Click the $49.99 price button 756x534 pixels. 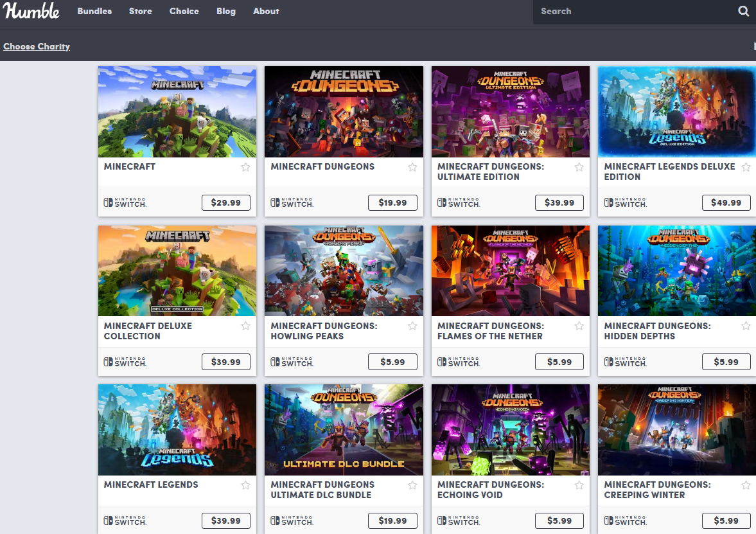pos(726,202)
